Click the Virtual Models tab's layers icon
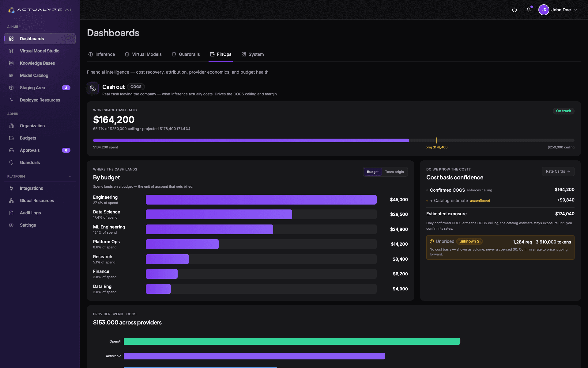The image size is (588, 368). (x=127, y=54)
